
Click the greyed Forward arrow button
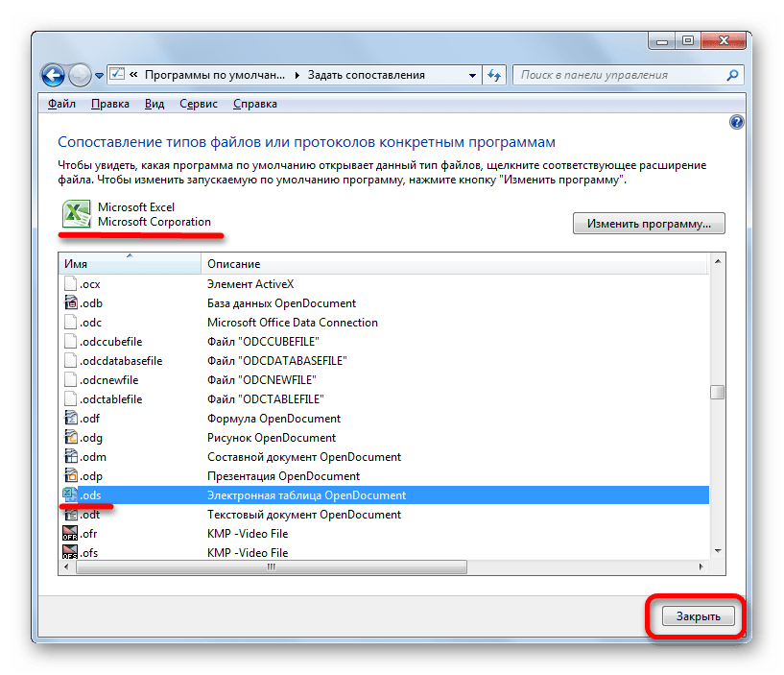(x=80, y=76)
